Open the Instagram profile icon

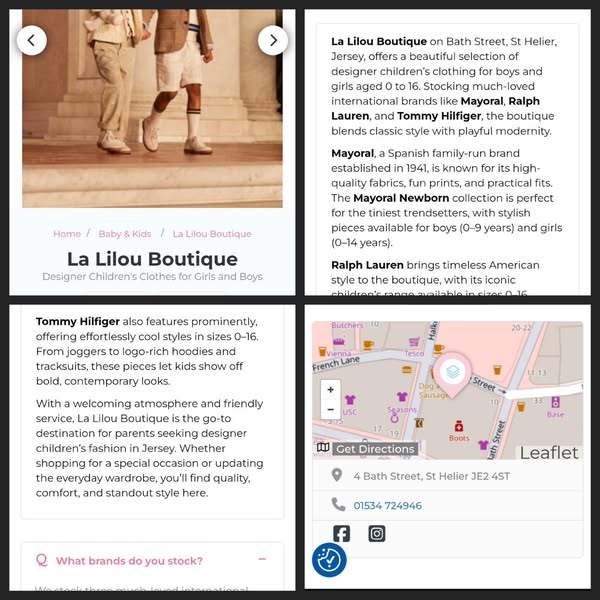pyautogui.click(x=377, y=533)
